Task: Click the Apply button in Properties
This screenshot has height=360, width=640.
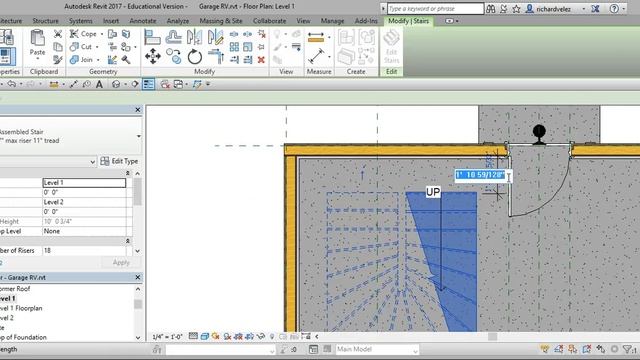Action: tap(121, 262)
